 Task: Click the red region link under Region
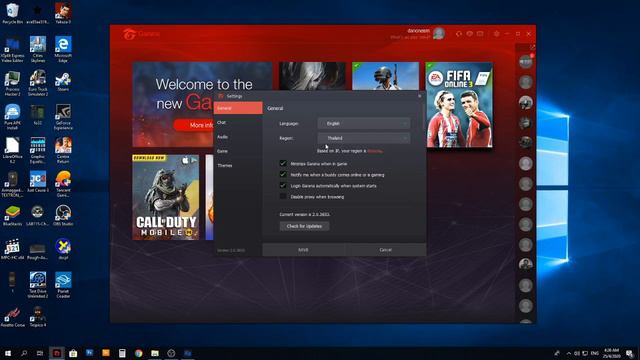click(x=375, y=151)
